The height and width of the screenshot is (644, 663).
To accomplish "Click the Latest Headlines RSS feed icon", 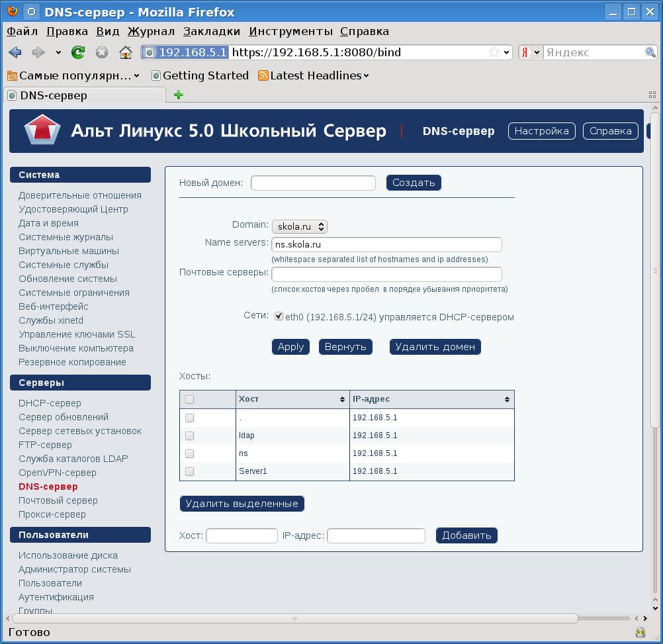I will 263,75.
